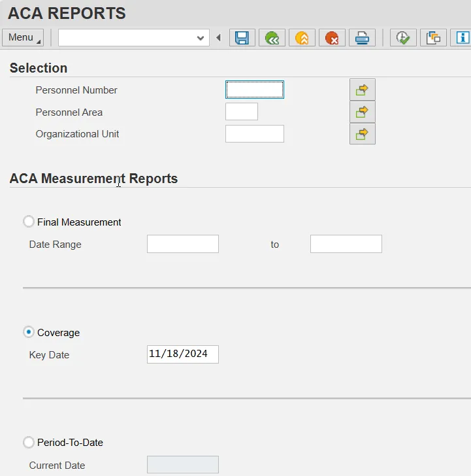The width and height of the screenshot is (471, 476).
Task: Select the Coverage radio button
Action: tap(29, 332)
